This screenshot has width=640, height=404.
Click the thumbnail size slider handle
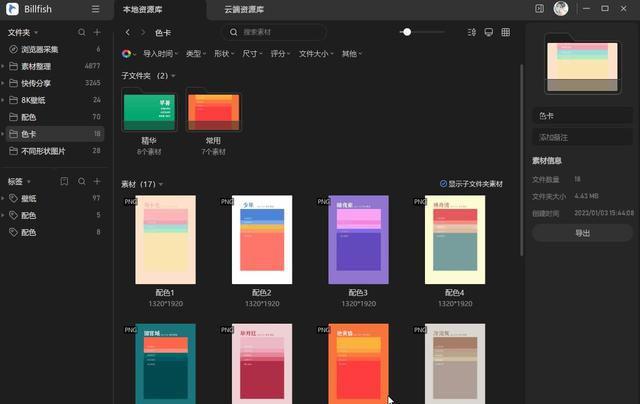pos(407,32)
